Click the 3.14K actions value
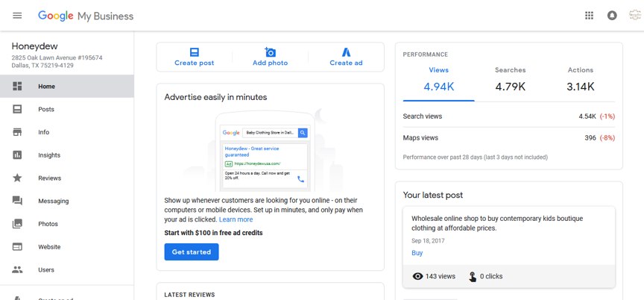This screenshot has width=644, height=300. click(581, 87)
